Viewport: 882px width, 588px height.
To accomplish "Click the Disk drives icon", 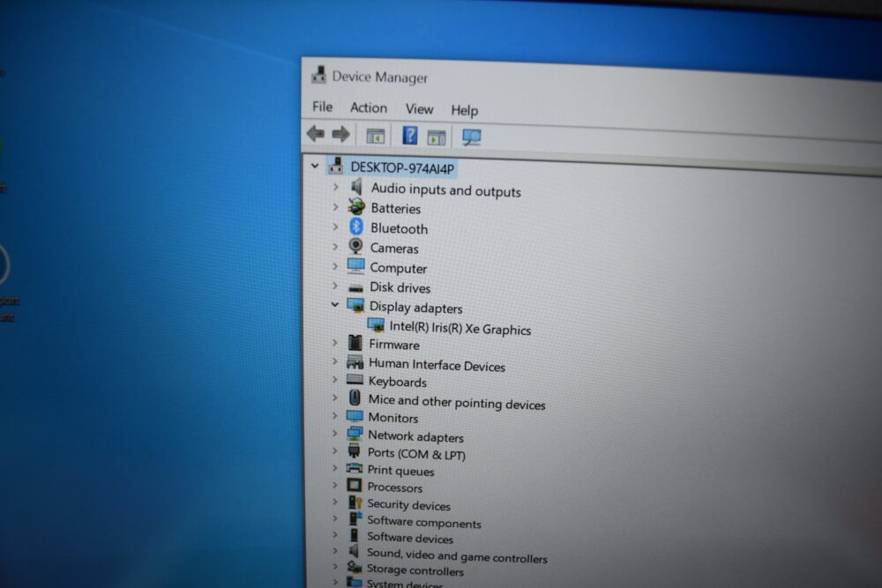I will [x=355, y=287].
